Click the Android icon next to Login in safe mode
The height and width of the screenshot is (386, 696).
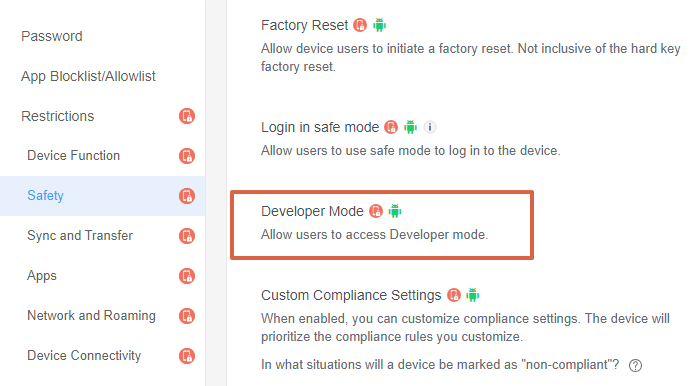pos(411,127)
